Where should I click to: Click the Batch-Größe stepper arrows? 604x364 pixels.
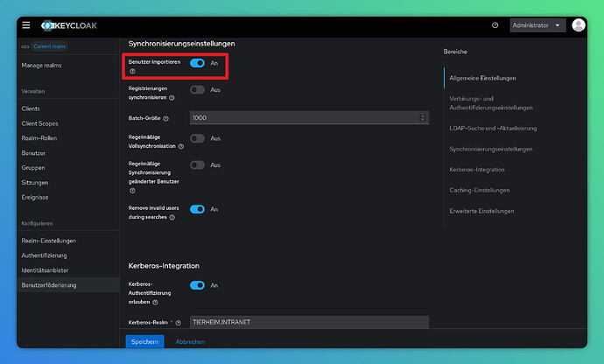[x=423, y=117]
